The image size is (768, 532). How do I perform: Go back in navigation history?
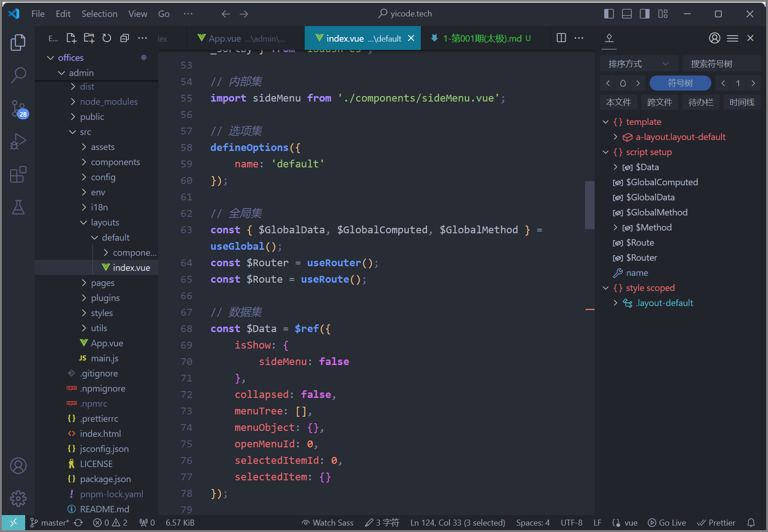pyautogui.click(x=226, y=14)
